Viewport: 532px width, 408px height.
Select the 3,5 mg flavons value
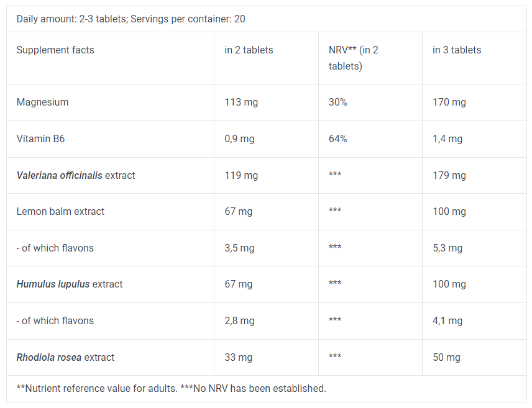[x=239, y=248]
